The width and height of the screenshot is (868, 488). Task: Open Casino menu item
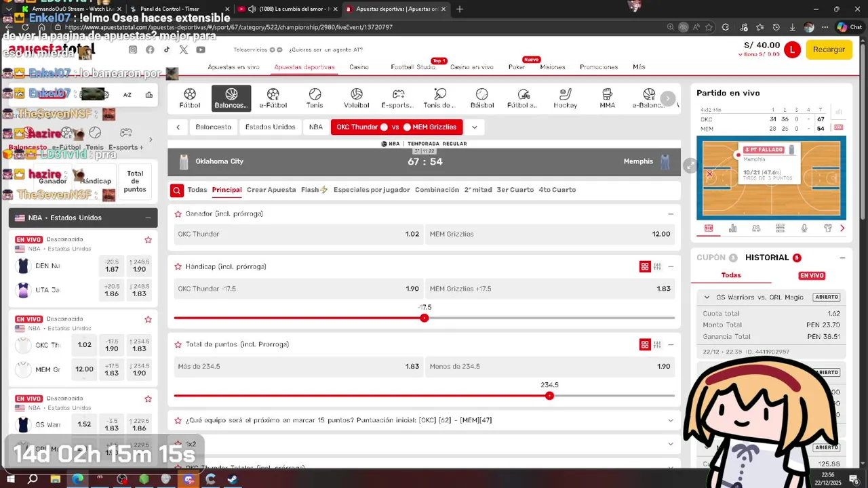(359, 67)
